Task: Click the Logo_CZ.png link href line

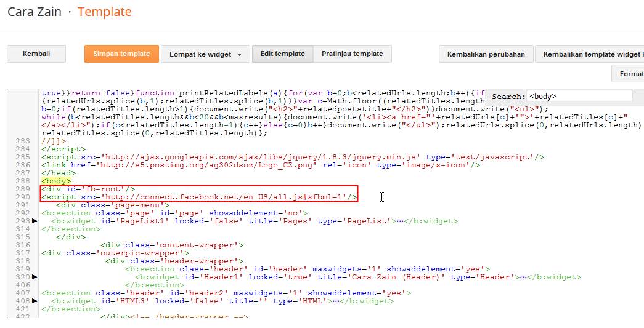Action: pos(261,165)
